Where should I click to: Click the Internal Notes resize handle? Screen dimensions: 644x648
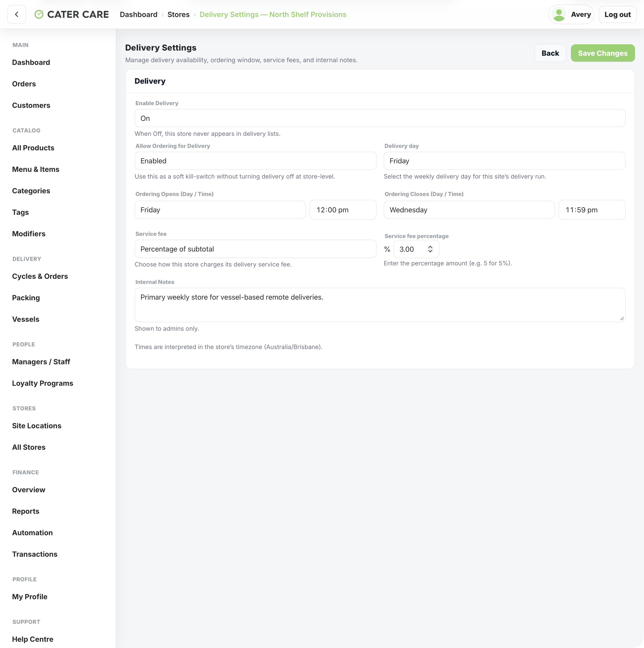(x=622, y=318)
